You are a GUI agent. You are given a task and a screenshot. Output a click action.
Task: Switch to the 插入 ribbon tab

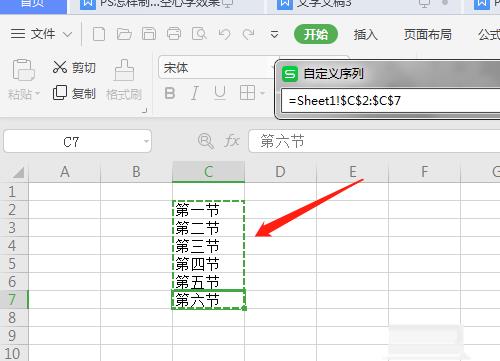pyautogui.click(x=366, y=34)
